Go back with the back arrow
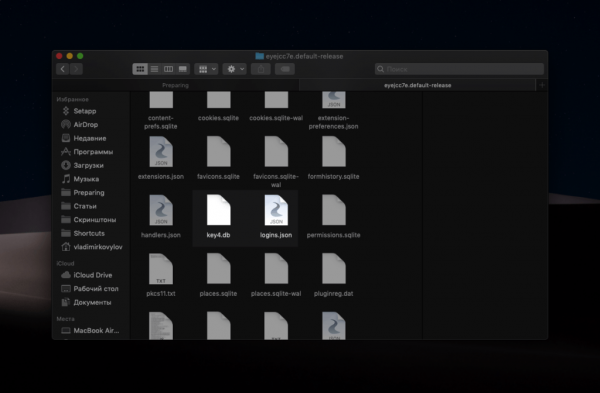 63,69
